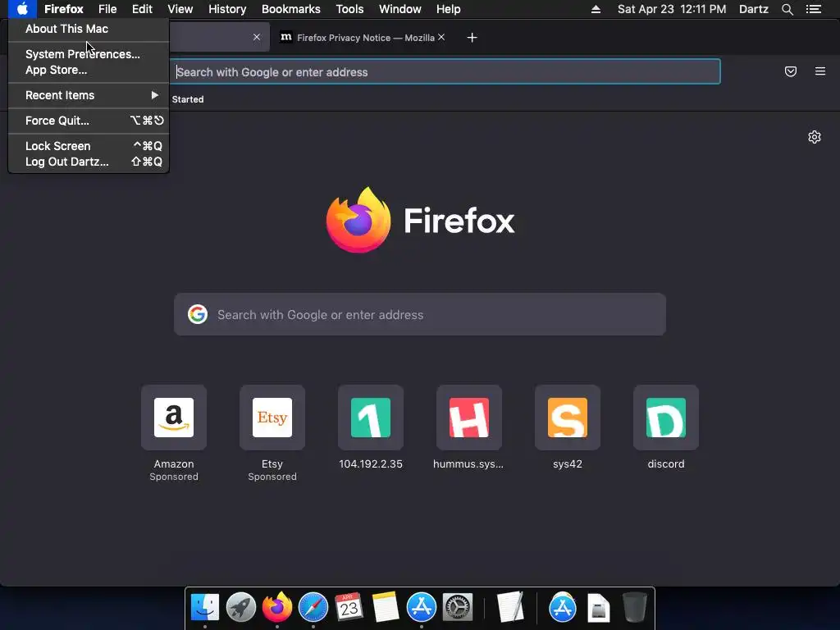Viewport: 840px width, 630px height.
Task: Open Notification Center list icon
Action: click(x=814, y=9)
